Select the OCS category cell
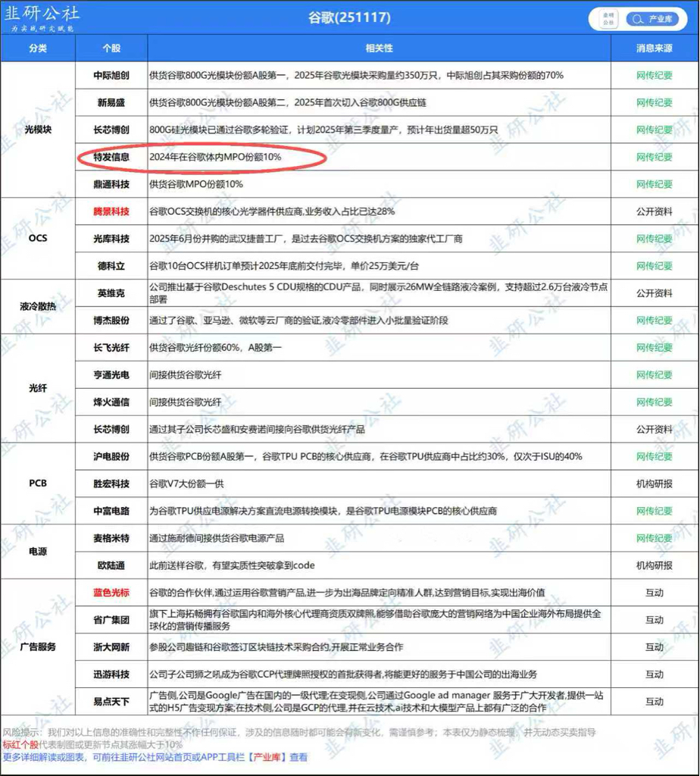The image size is (700, 776). coord(38,238)
